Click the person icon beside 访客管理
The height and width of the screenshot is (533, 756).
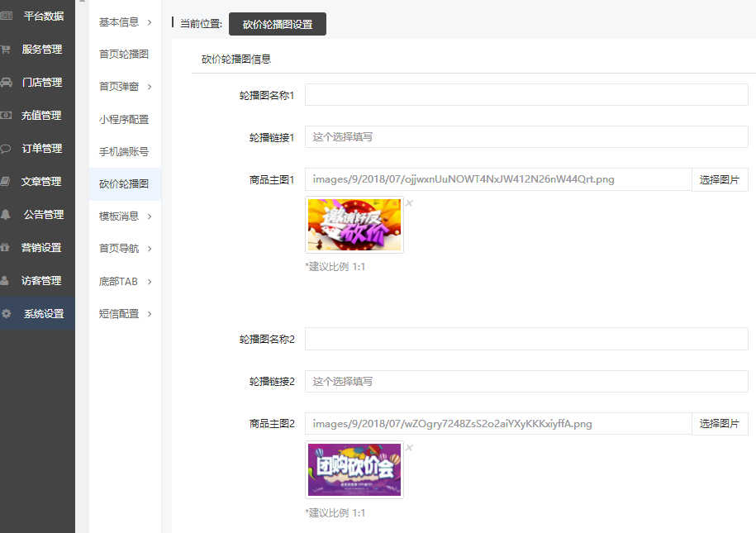(4, 280)
